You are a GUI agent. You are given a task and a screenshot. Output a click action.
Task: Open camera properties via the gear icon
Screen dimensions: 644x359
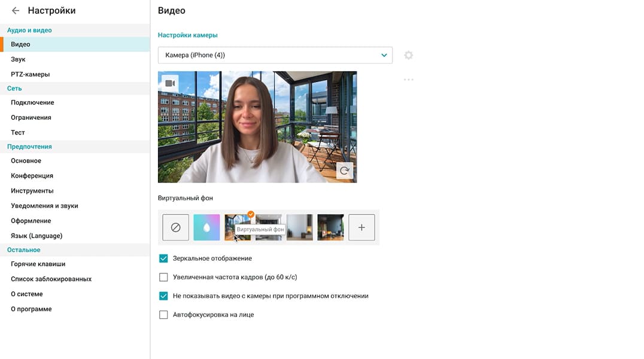coord(408,55)
